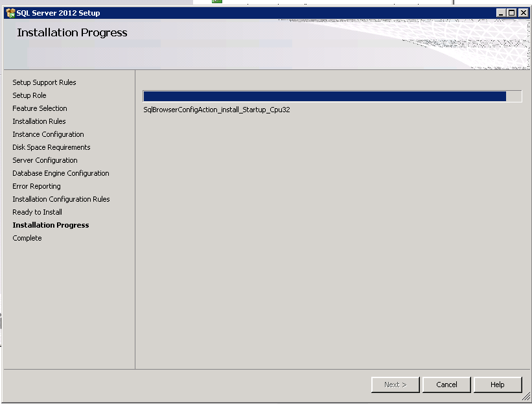Click the SqlBrowserConfigAction_install_Startup_Cpu32 status text
Image resolution: width=532 pixels, height=404 pixels.
click(216, 110)
